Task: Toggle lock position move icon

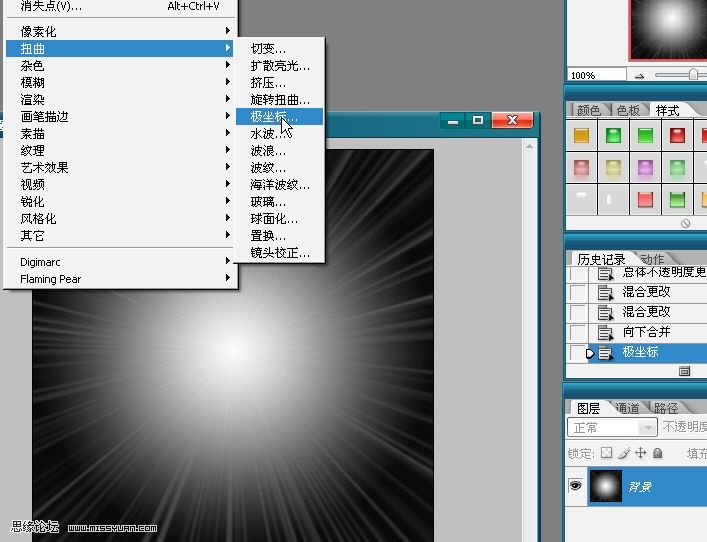Action: (x=640, y=453)
